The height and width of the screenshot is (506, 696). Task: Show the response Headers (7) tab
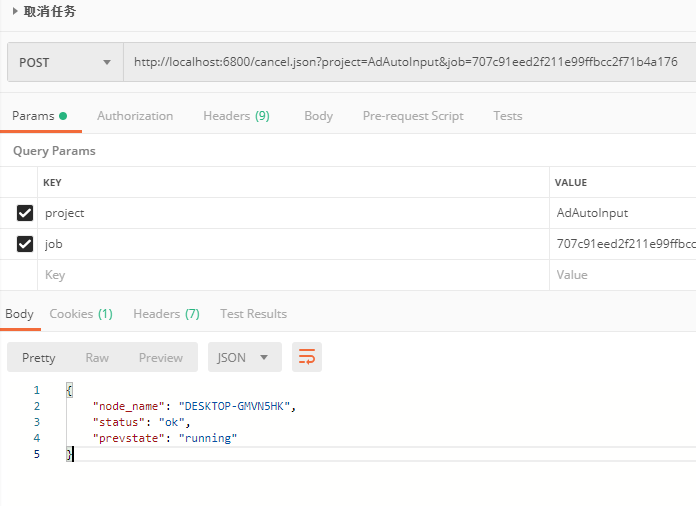166,314
